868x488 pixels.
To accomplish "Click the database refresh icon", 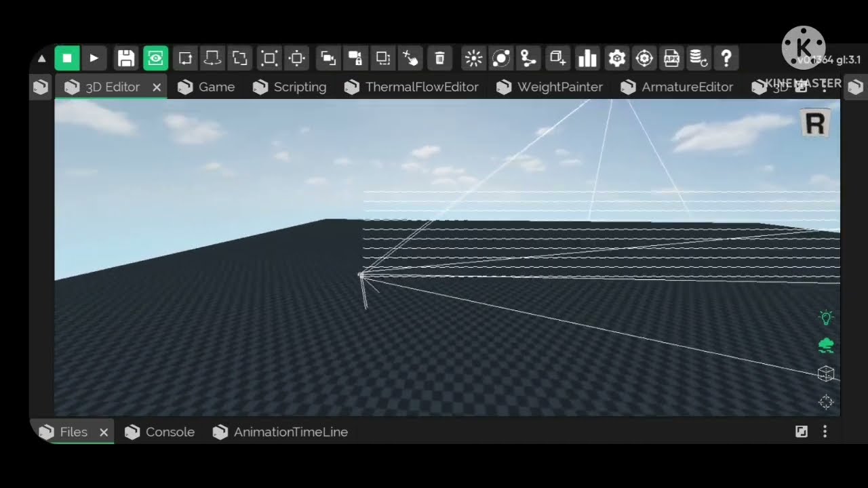I will pos(698,58).
